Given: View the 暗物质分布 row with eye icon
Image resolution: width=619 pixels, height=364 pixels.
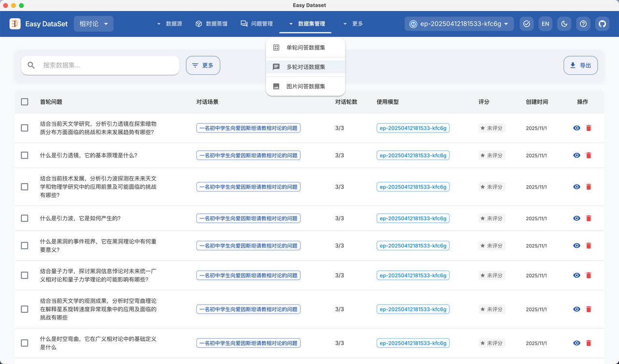Looking at the screenshot, I should pyautogui.click(x=576, y=128).
